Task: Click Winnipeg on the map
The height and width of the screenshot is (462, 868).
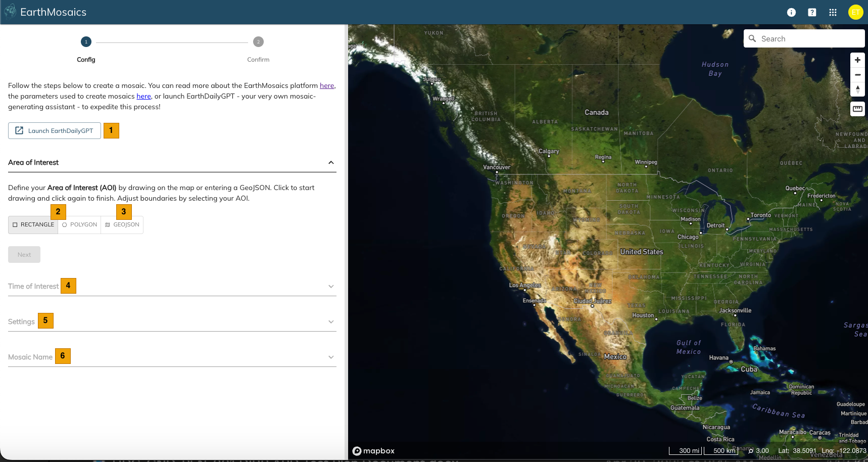Action: [646, 162]
